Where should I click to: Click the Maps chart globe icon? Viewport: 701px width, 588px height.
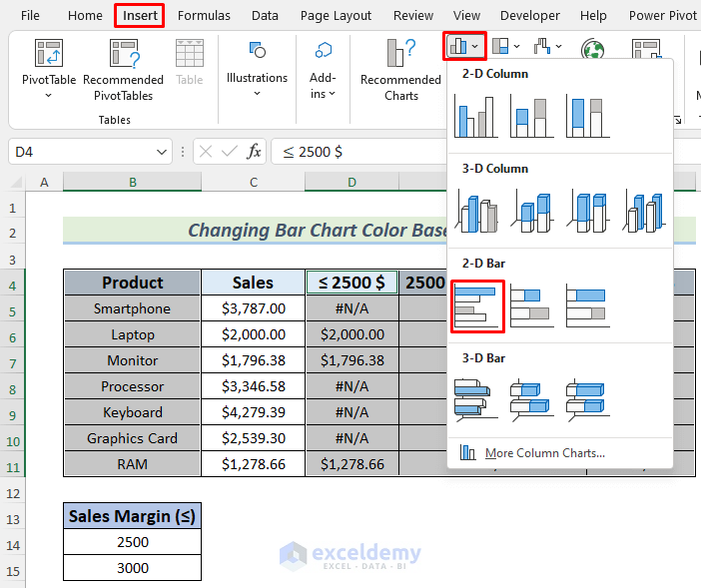tap(592, 49)
